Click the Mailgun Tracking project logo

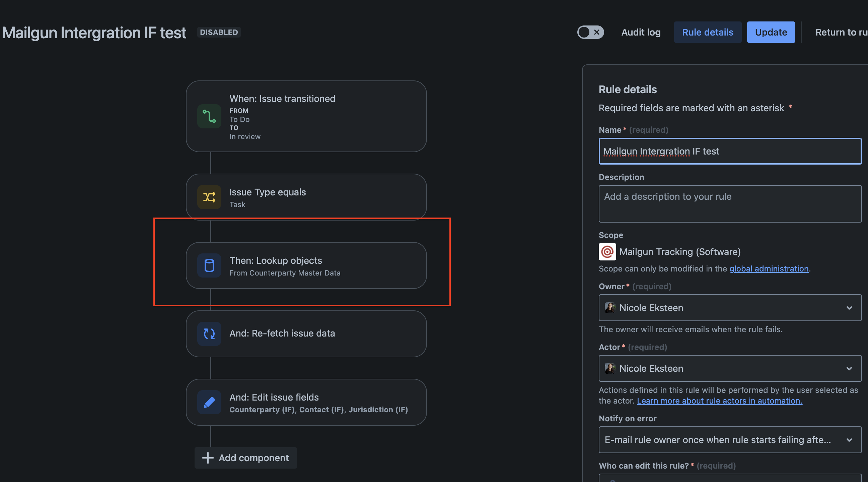(607, 252)
